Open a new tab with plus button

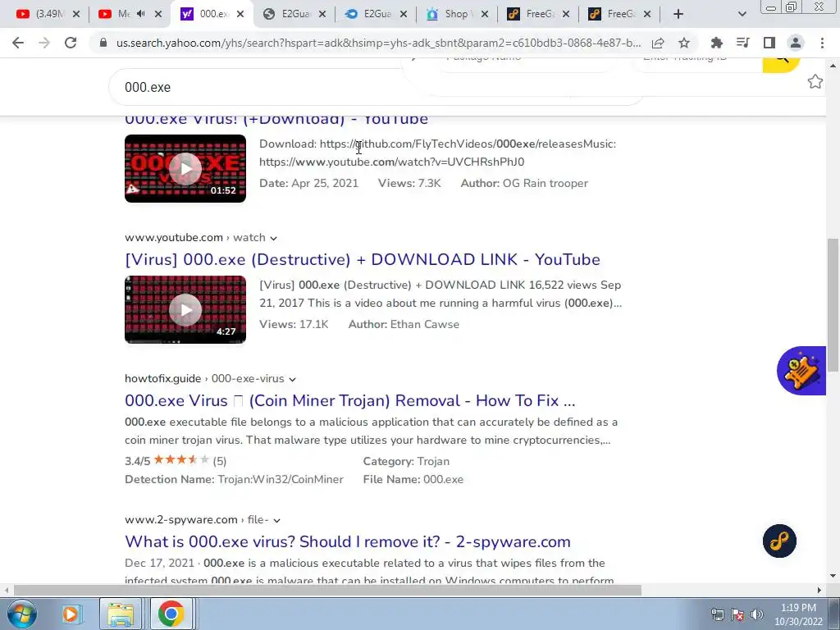click(x=678, y=14)
